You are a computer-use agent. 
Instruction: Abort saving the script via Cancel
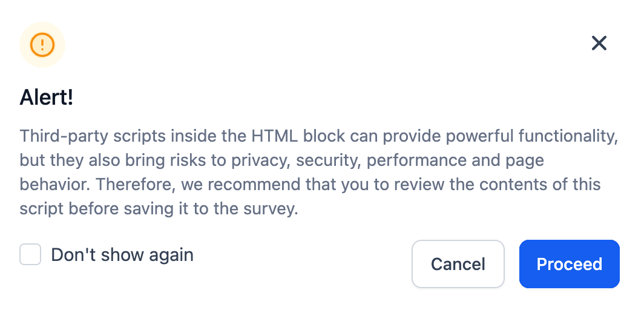458,264
